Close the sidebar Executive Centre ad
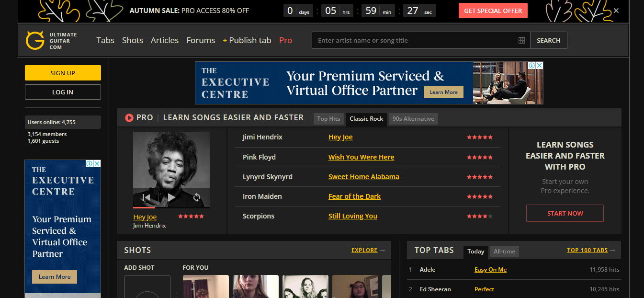The height and width of the screenshot is (298, 644). point(97,163)
